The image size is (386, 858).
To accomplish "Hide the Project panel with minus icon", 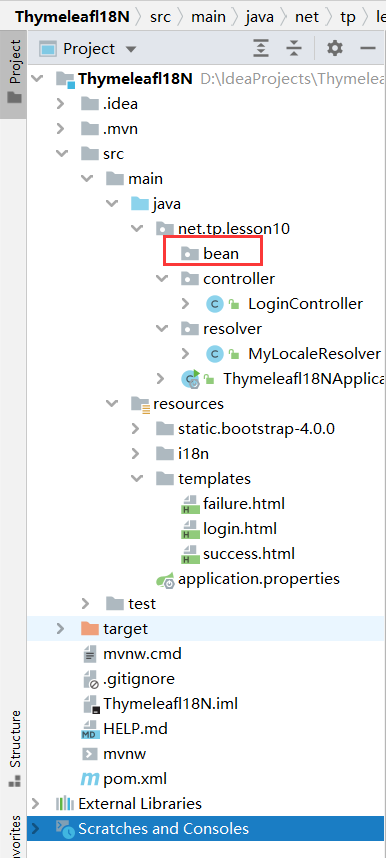I will 367,49.
